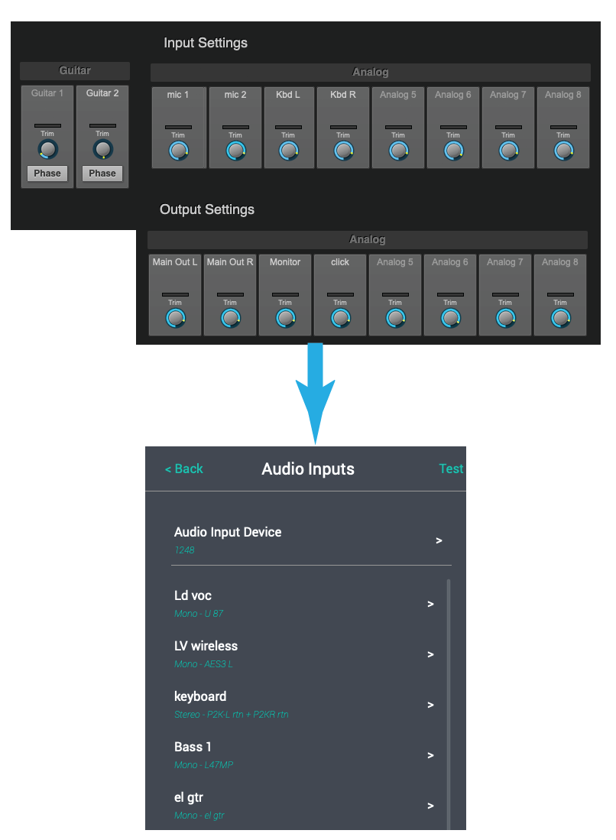The width and height of the screenshot is (616, 840).
Task: Select the Monitor output name label
Action: pos(285,262)
